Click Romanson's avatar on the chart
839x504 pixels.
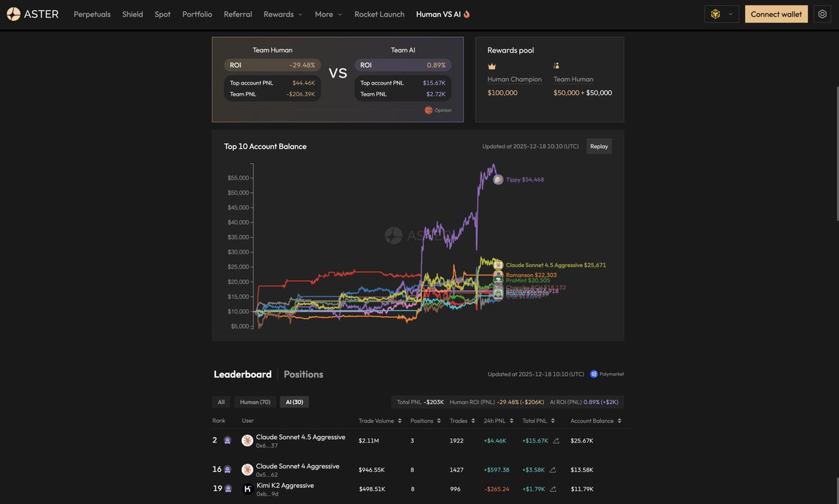(498, 275)
